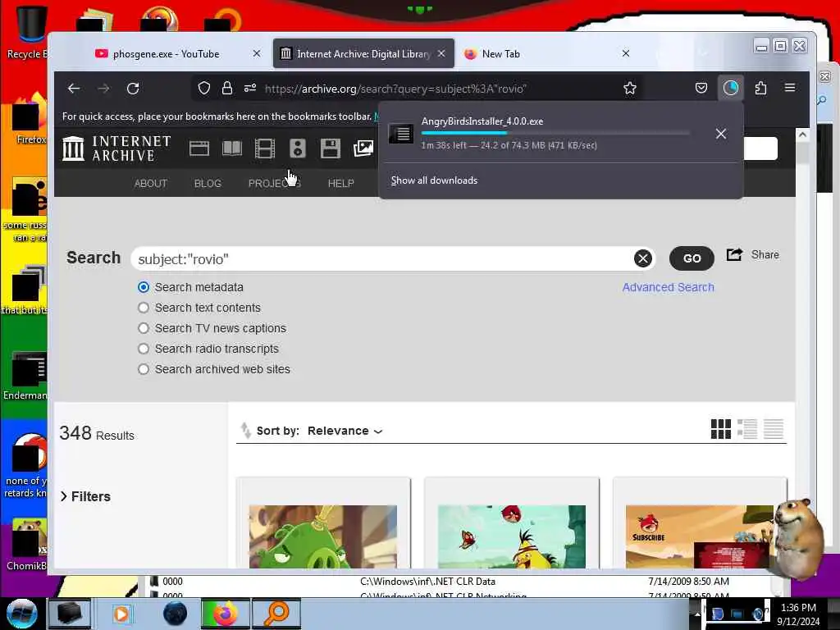
Task: Open ABOUT menu item
Action: click(151, 183)
